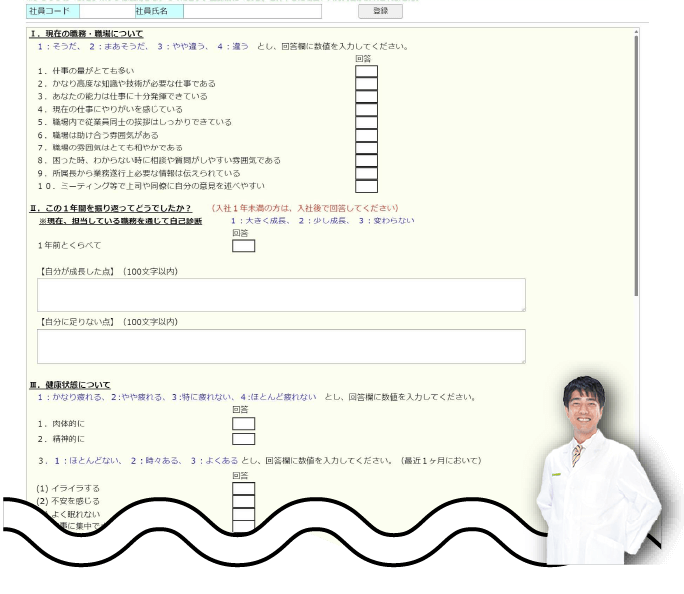Image resolution: width=684 pixels, height=594 pixels.
Task: Select answer box for question 10 ミーティング
Action: (366, 186)
